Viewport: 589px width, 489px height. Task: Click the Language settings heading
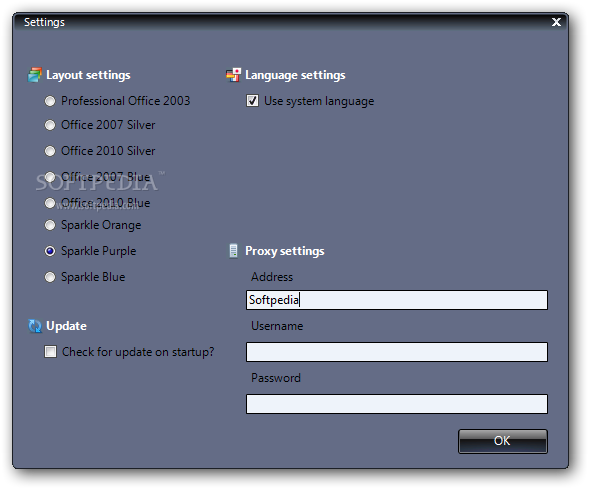tap(295, 75)
